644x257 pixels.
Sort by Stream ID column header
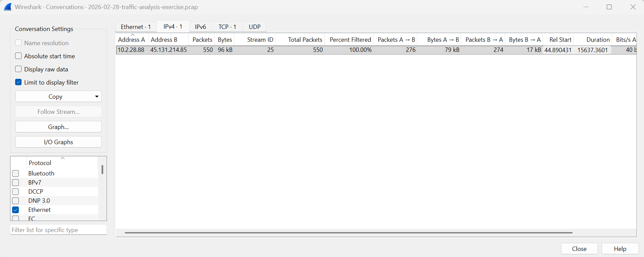tap(255, 39)
